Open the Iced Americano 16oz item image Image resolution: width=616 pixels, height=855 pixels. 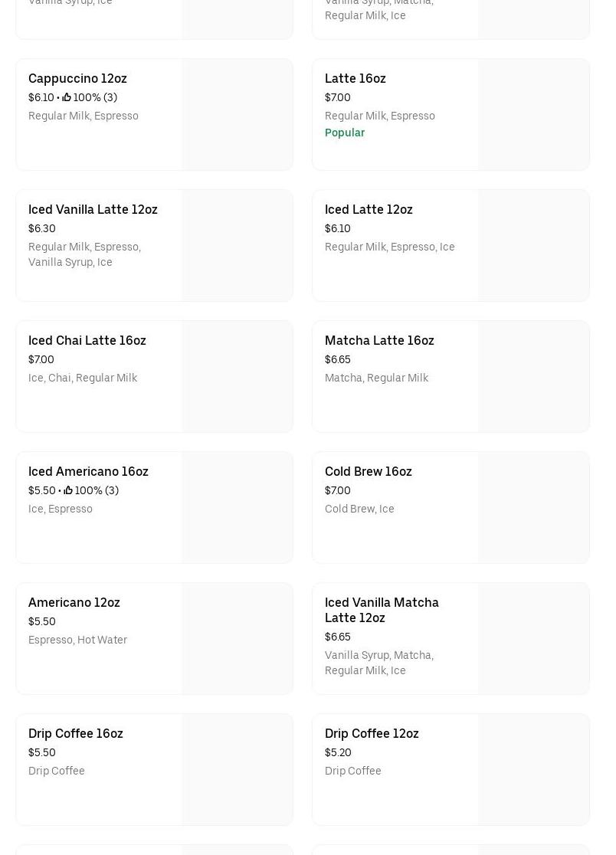(237, 507)
